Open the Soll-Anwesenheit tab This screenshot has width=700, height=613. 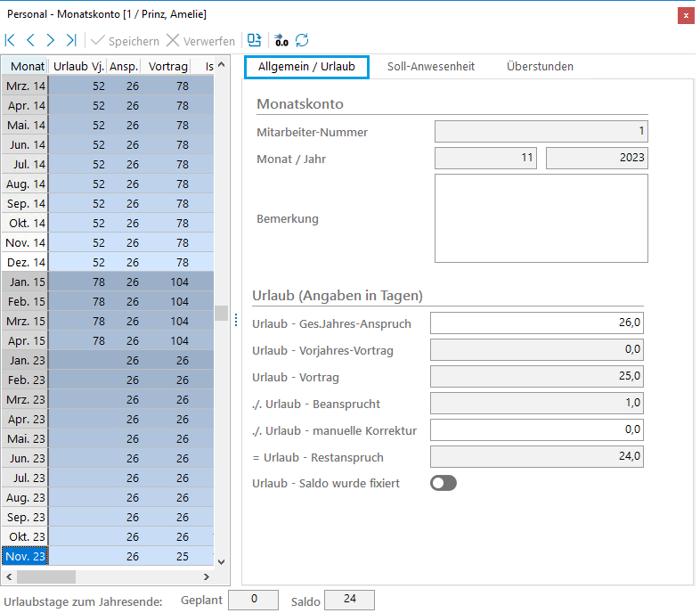tap(430, 67)
